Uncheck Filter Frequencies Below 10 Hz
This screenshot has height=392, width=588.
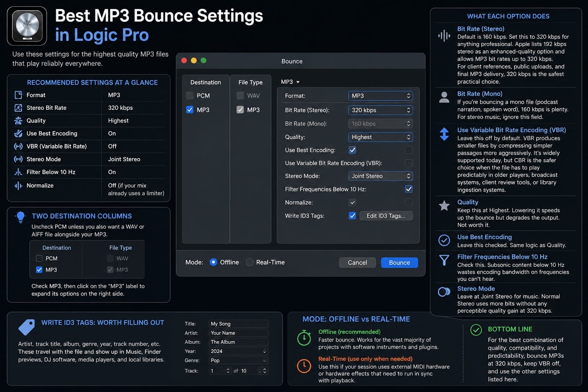pyautogui.click(x=409, y=189)
